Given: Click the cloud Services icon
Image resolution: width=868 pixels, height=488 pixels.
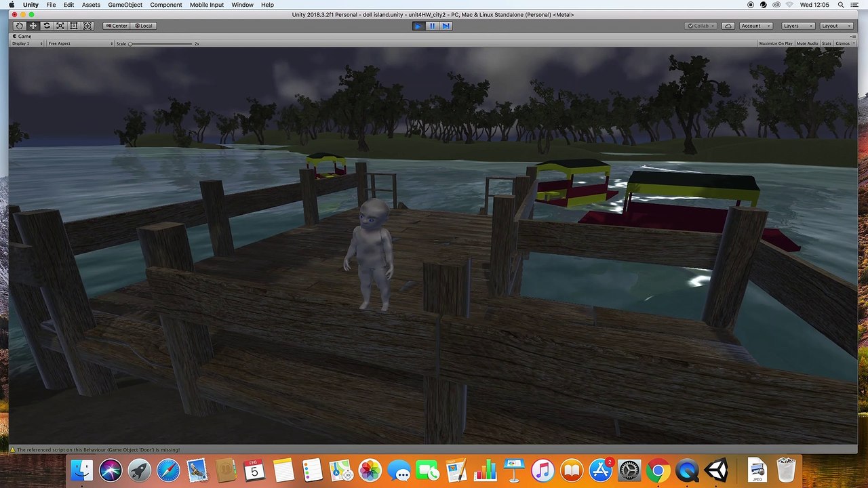Looking at the screenshot, I should click(728, 26).
